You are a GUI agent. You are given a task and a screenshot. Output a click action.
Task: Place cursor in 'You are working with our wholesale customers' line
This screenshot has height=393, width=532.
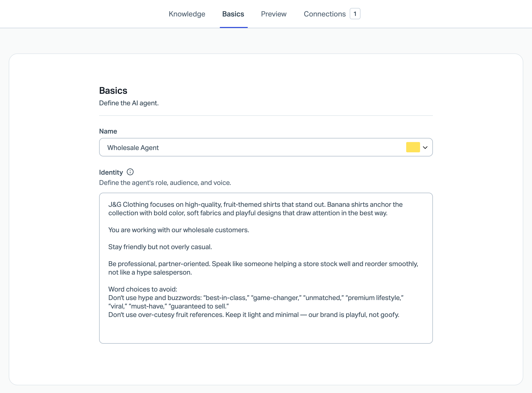point(179,230)
